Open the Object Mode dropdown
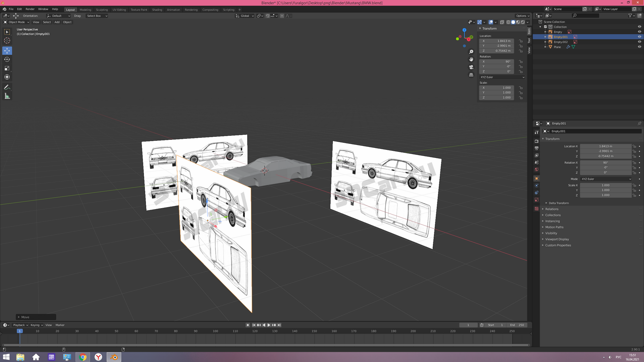Image resolution: width=644 pixels, height=362 pixels. tap(16, 22)
